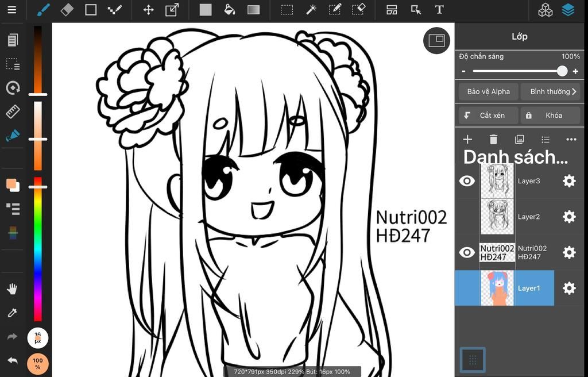Select Layer3 thumbnail
Viewport: 588px width, 377px height.
point(497,181)
